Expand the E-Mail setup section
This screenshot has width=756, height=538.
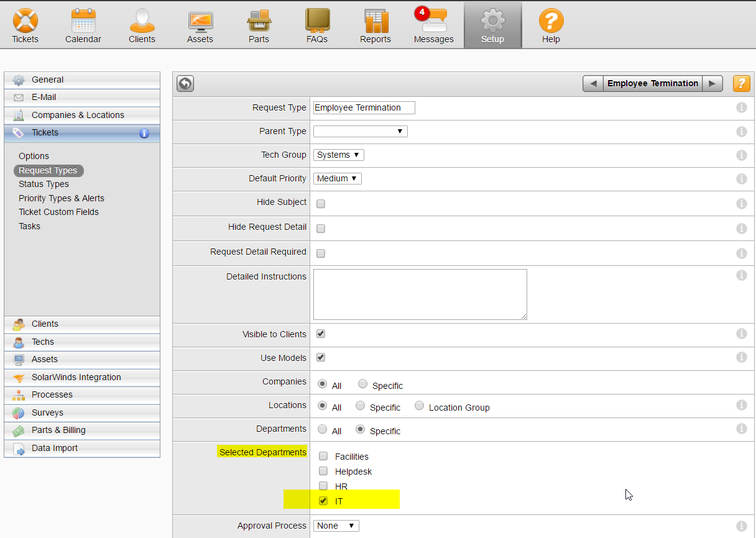(x=82, y=98)
